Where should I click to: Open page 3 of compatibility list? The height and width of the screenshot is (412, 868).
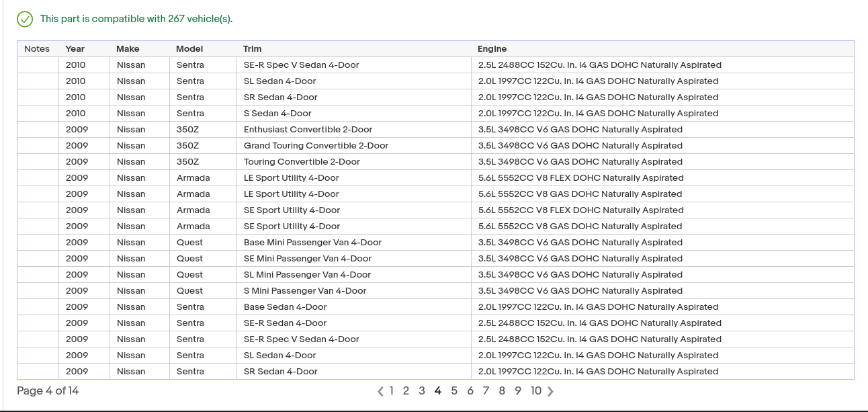[422, 391]
